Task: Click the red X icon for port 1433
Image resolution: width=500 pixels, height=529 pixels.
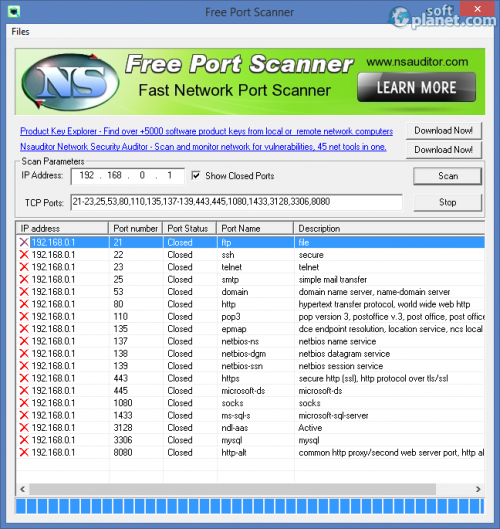Action: click(x=24, y=415)
